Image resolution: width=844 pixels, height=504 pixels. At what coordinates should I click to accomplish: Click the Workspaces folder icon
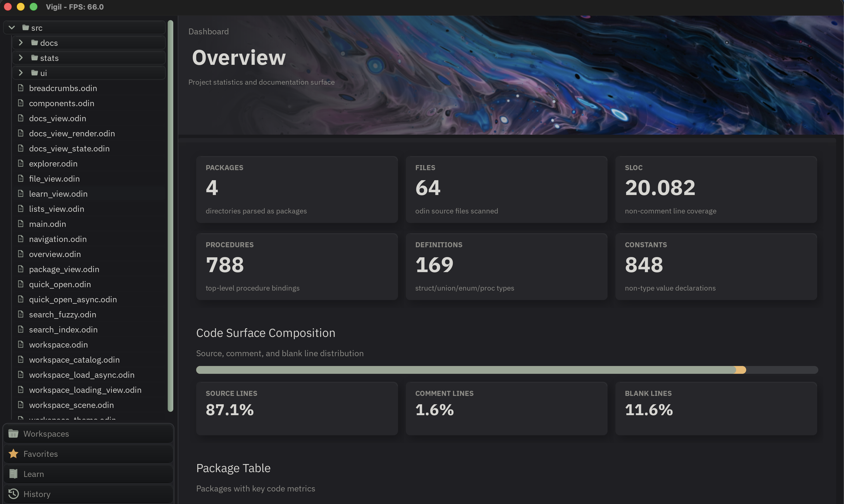coord(13,434)
